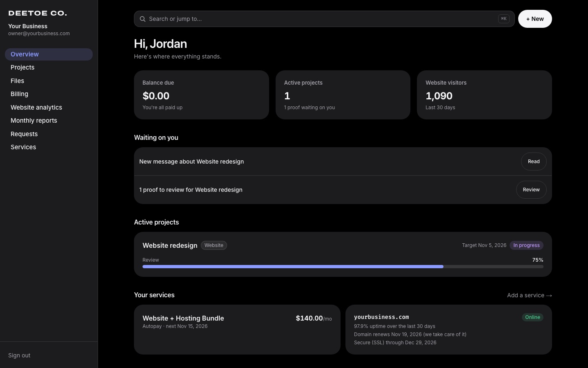
Task: Click the Domain renews Nov 19, 2026 line
Action: pos(410,334)
